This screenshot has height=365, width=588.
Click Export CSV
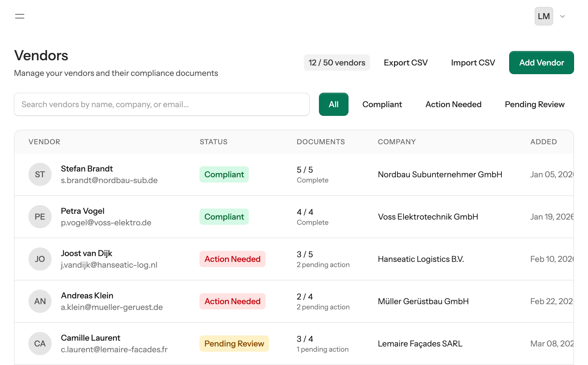tap(406, 63)
